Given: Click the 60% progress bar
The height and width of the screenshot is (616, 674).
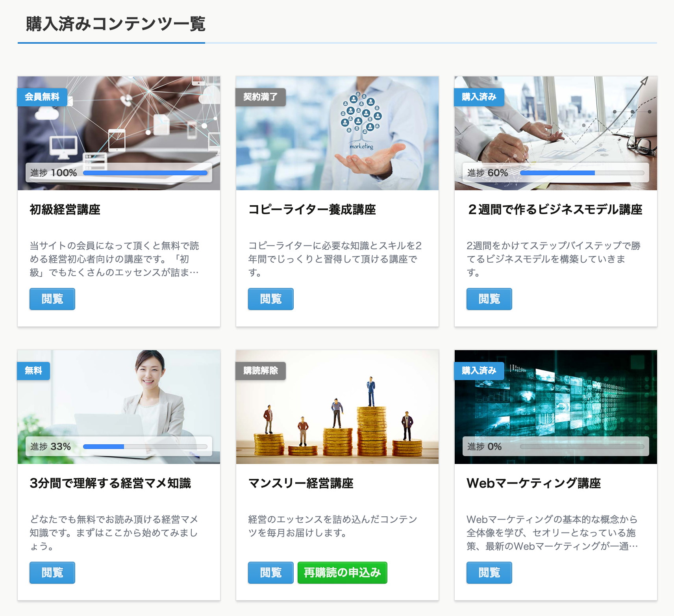Looking at the screenshot, I should pyautogui.click(x=582, y=173).
